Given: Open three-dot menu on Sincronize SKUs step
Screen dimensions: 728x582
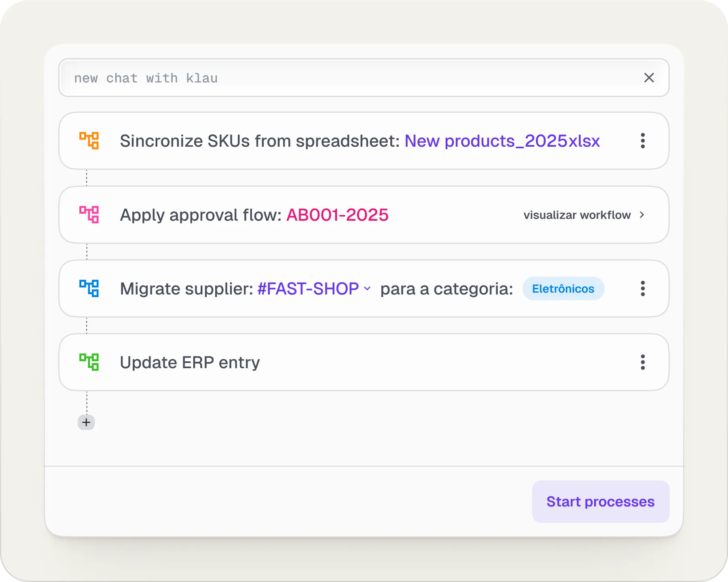Looking at the screenshot, I should pyautogui.click(x=643, y=141).
